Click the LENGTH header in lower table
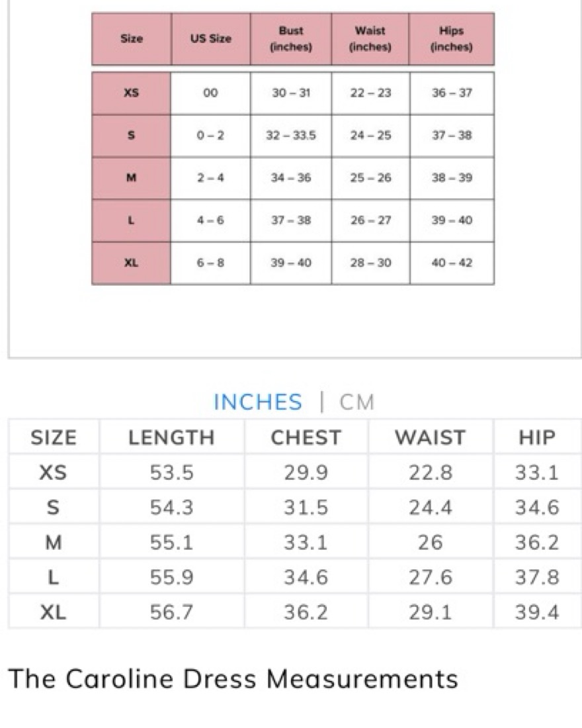The height and width of the screenshot is (728, 582). point(171,437)
